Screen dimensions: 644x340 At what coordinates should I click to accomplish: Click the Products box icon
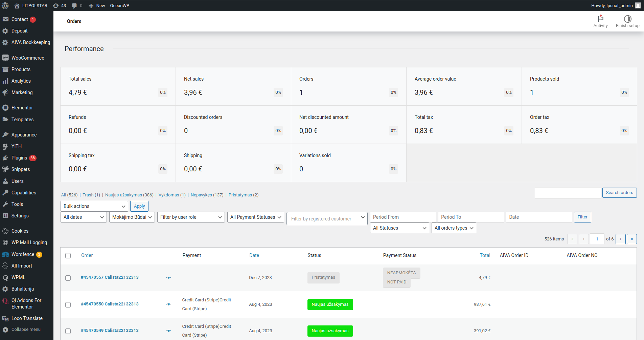(5, 69)
